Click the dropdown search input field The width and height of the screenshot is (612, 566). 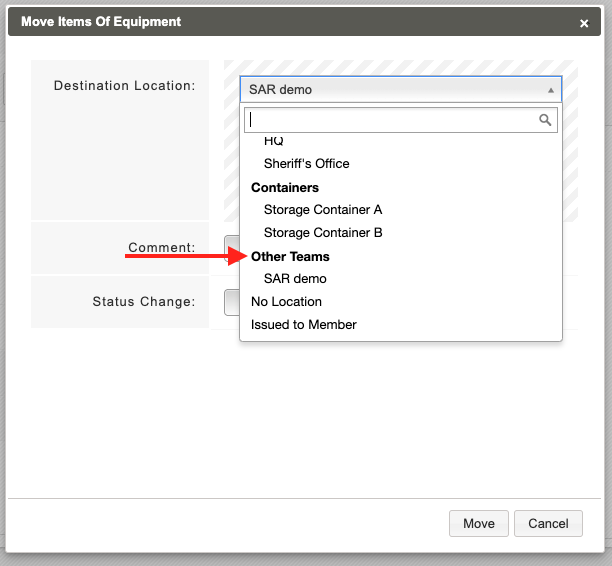coord(401,120)
